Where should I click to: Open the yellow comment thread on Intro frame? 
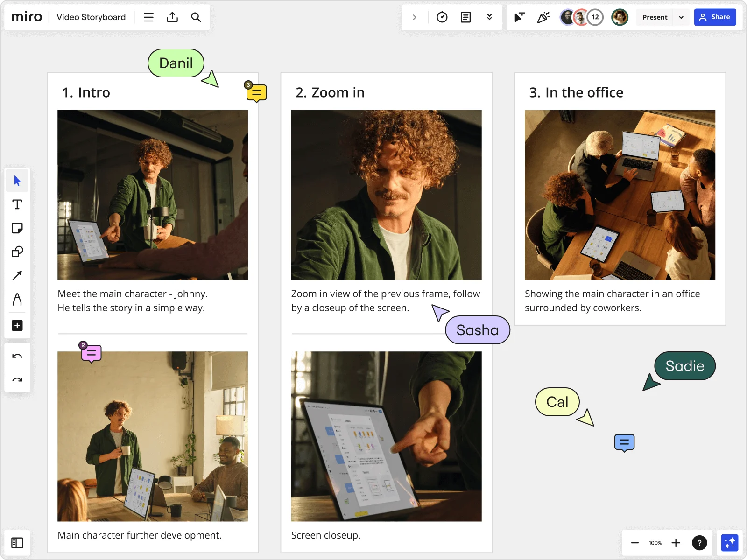pos(256,93)
